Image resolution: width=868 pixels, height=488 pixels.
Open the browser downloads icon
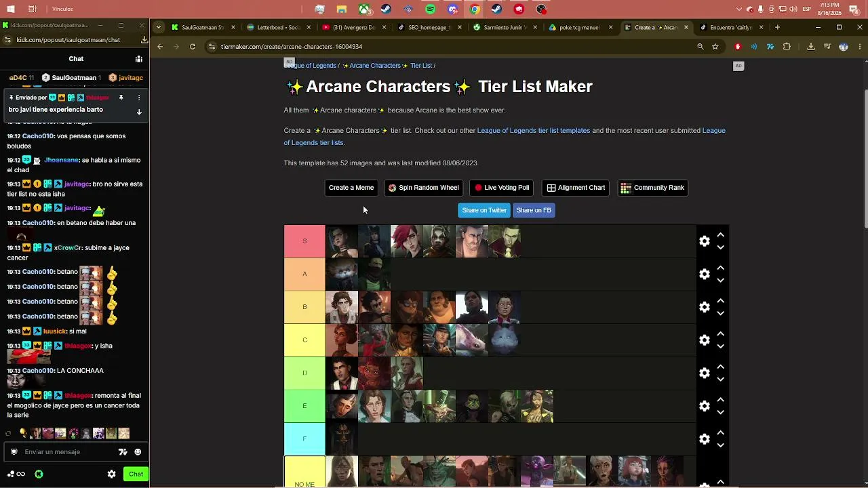[x=811, y=47]
